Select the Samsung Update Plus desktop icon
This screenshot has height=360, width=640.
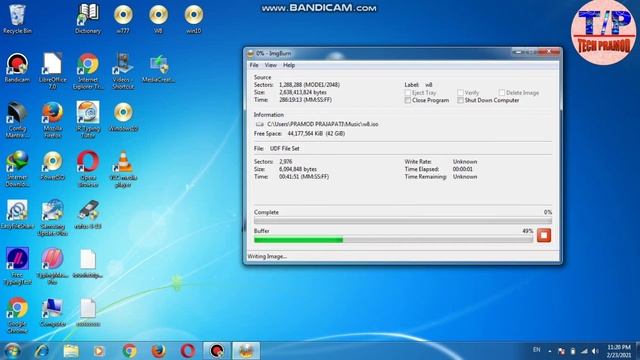pyautogui.click(x=53, y=218)
